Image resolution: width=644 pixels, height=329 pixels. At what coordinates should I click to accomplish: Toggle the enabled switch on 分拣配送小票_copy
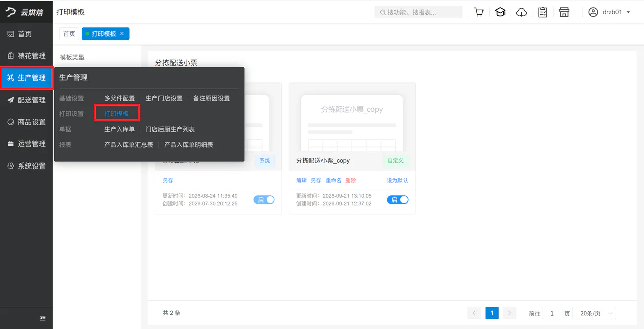pyautogui.click(x=397, y=200)
